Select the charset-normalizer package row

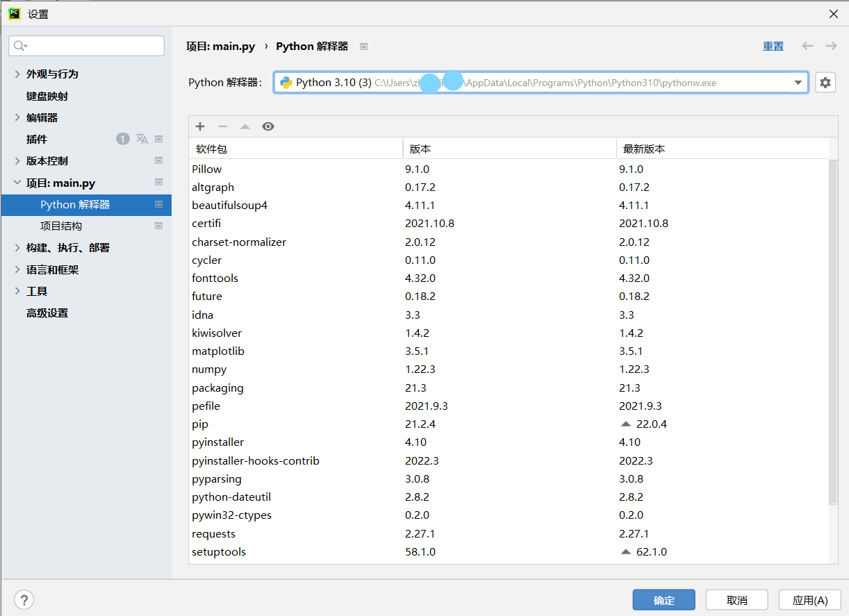click(509, 242)
